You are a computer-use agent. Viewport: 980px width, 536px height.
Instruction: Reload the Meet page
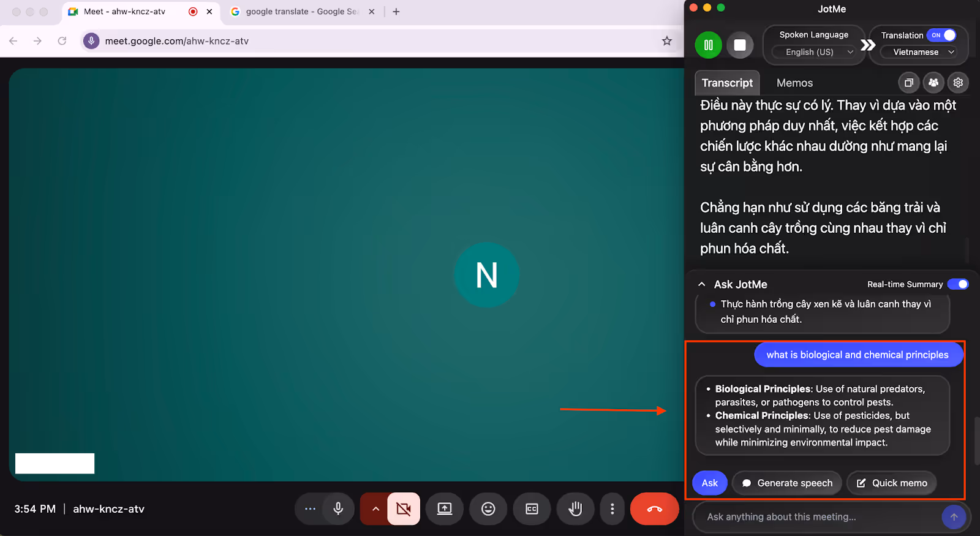(62, 41)
